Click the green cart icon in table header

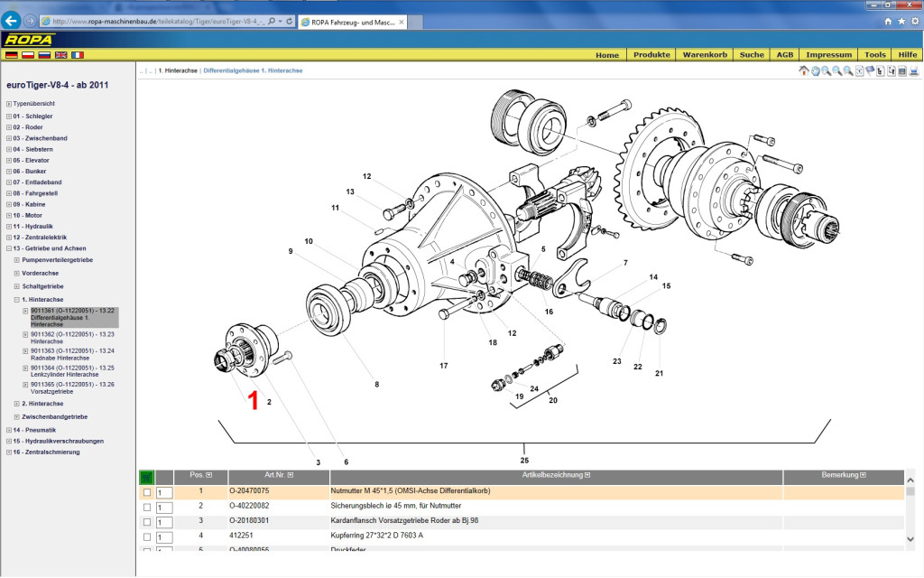click(146, 477)
